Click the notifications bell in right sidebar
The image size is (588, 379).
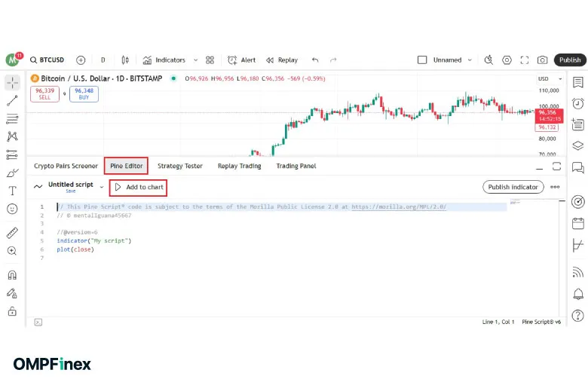tap(577, 294)
